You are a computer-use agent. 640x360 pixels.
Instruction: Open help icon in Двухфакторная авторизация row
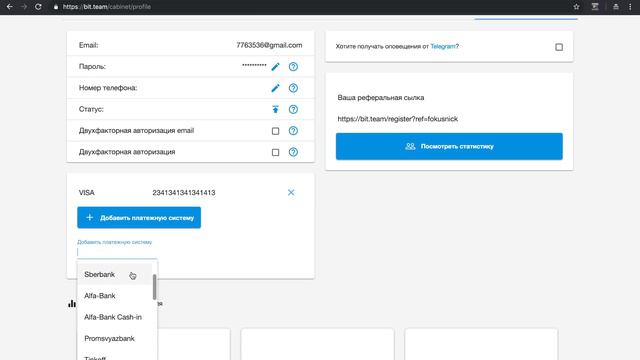coord(293,152)
